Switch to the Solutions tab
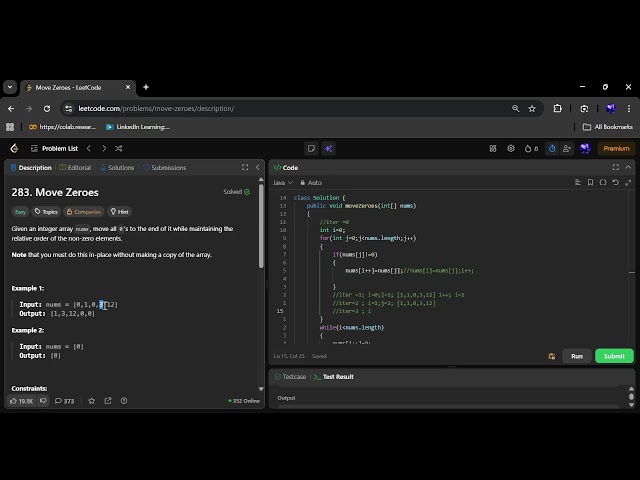The image size is (640, 480). 117,168
